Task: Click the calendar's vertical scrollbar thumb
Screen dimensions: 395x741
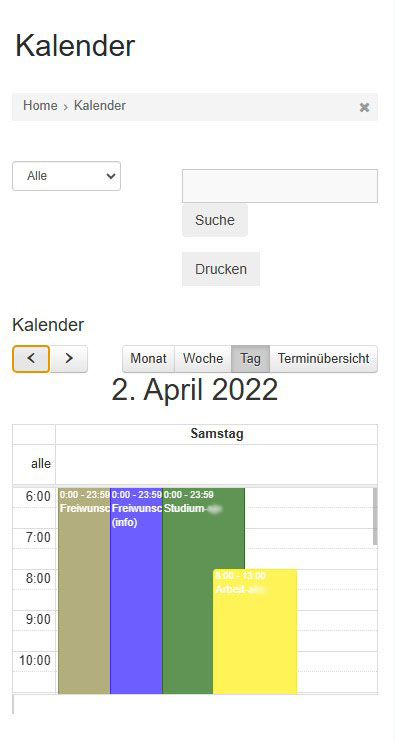Action: click(x=375, y=516)
